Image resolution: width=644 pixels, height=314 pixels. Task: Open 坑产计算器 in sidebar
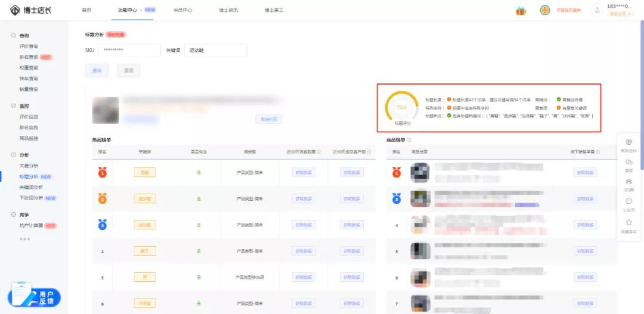coord(31,225)
